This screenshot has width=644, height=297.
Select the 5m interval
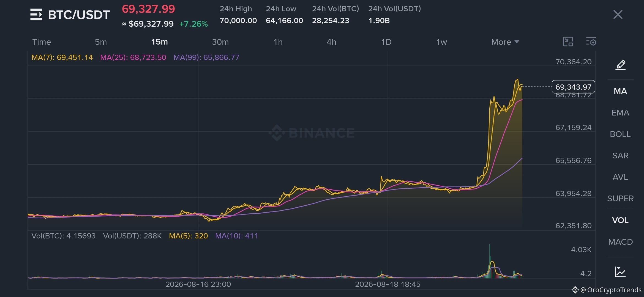101,42
